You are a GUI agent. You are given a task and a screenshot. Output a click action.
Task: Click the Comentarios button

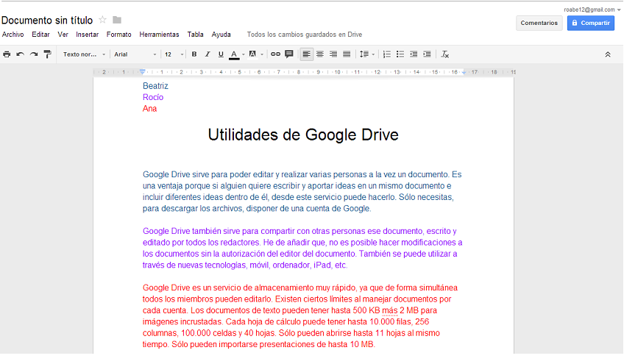pos(539,23)
